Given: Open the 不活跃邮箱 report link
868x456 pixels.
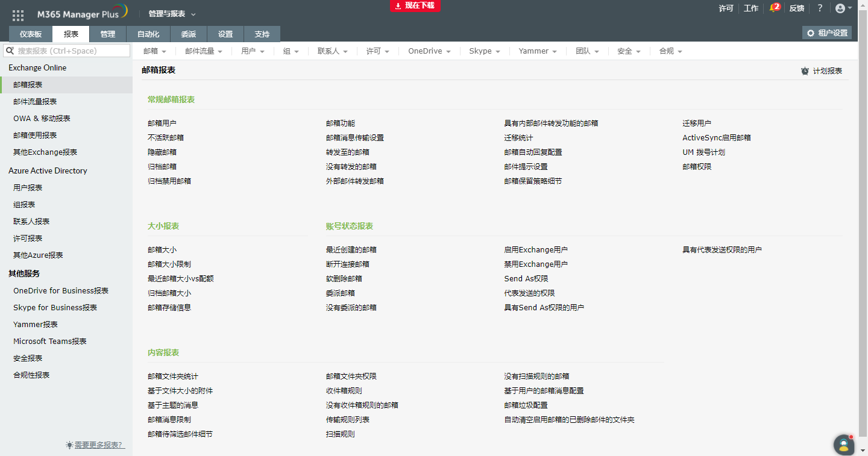Looking at the screenshot, I should [166, 137].
